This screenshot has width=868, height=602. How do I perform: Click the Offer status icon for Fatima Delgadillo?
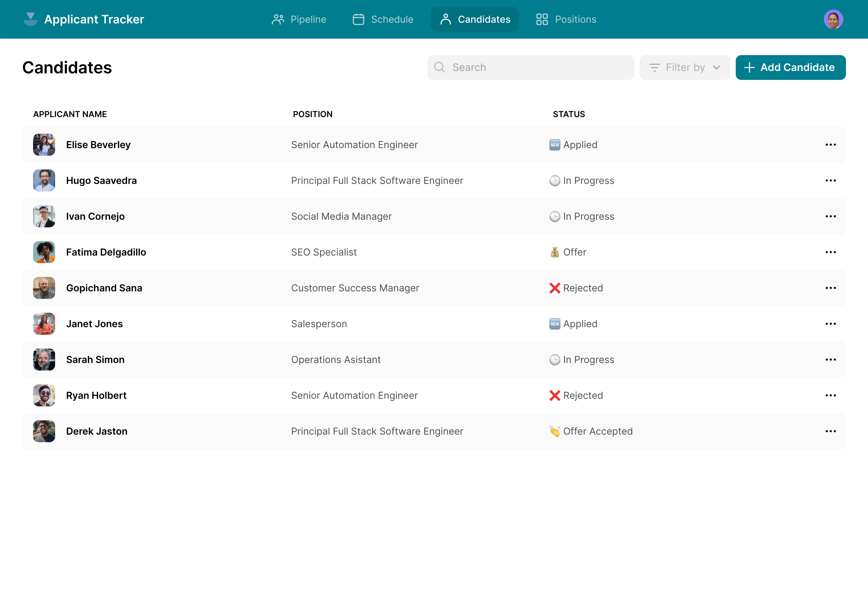pos(554,252)
